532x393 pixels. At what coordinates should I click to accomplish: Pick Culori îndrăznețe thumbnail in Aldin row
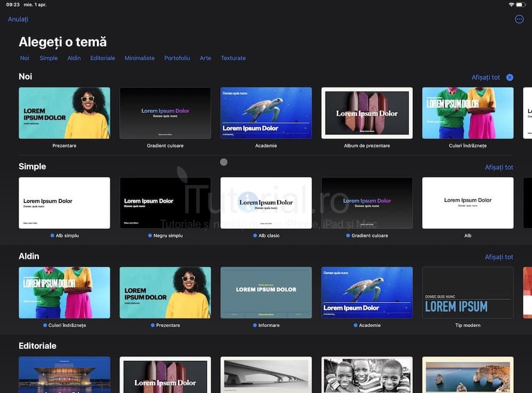point(64,292)
